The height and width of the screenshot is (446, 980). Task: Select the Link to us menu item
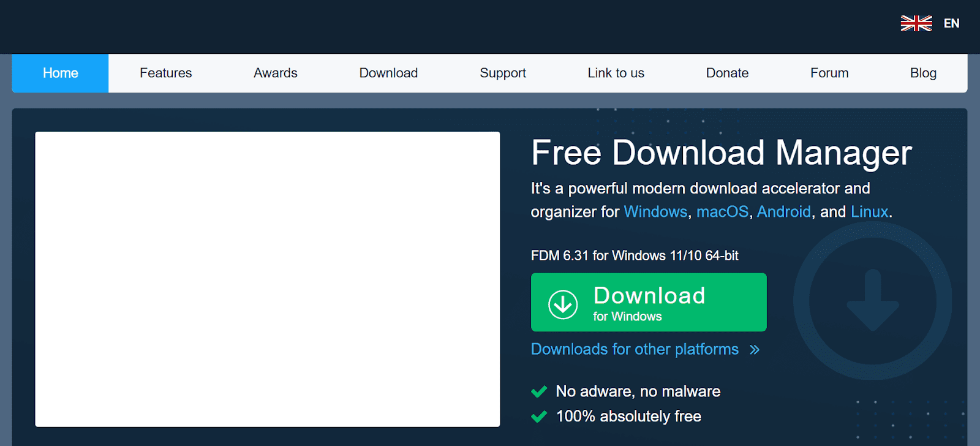(616, 73)
